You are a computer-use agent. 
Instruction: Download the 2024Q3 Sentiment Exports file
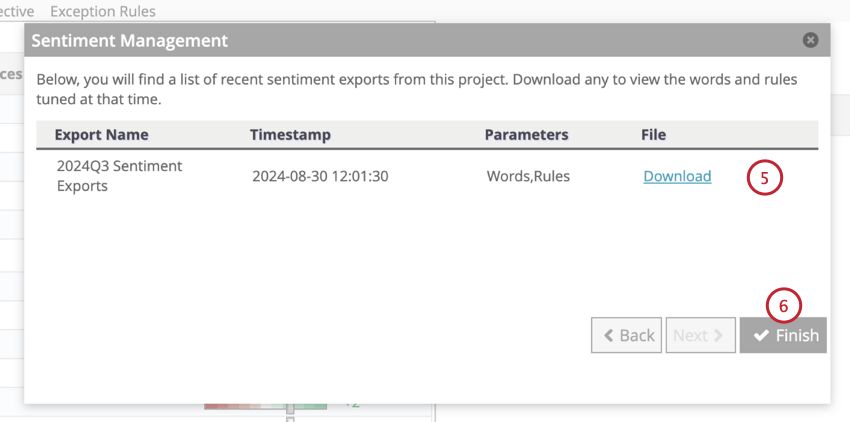pyautogui.click(x=677, y=176)
